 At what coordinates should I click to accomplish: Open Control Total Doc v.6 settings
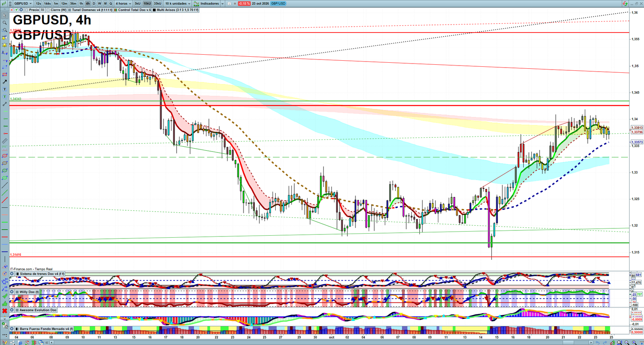click(133, 10)
